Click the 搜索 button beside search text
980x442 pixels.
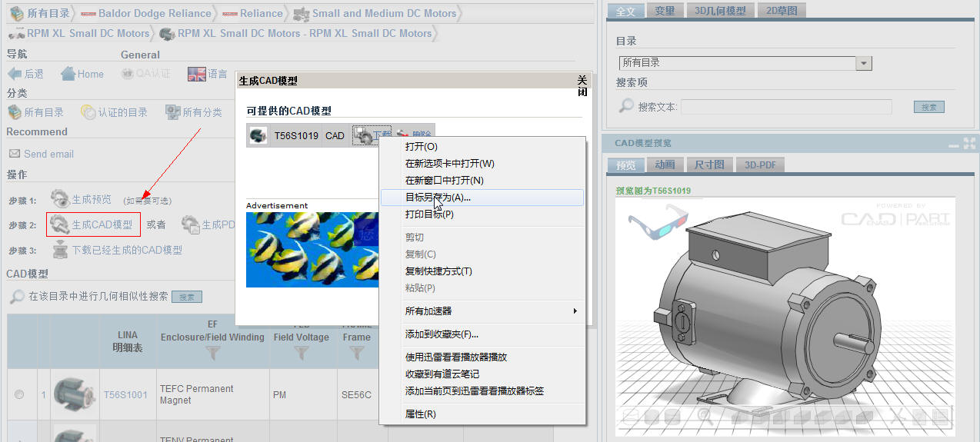[928, 108]
